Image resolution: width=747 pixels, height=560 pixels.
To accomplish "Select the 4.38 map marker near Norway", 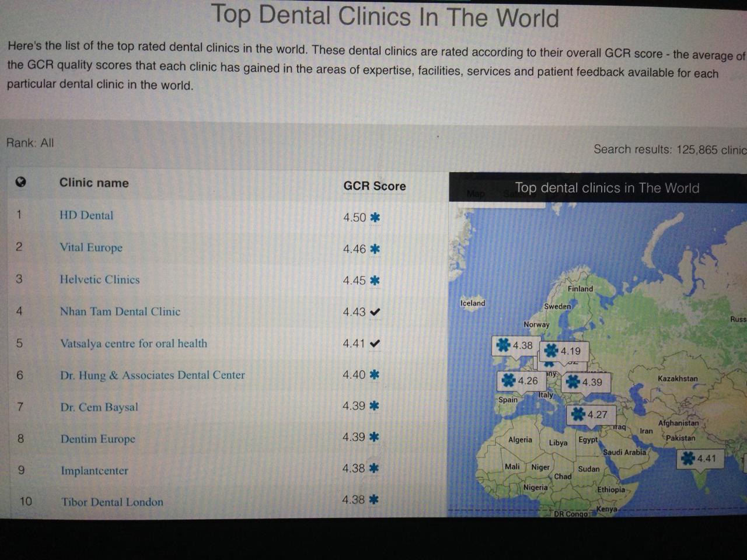I will point(515,345).
